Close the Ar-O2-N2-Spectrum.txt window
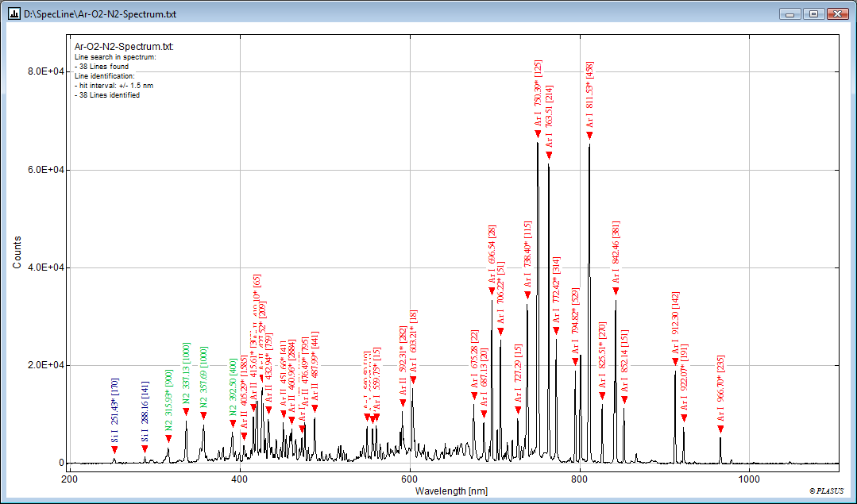This screenshot has width=857, height=504. [x=837, y=14]
